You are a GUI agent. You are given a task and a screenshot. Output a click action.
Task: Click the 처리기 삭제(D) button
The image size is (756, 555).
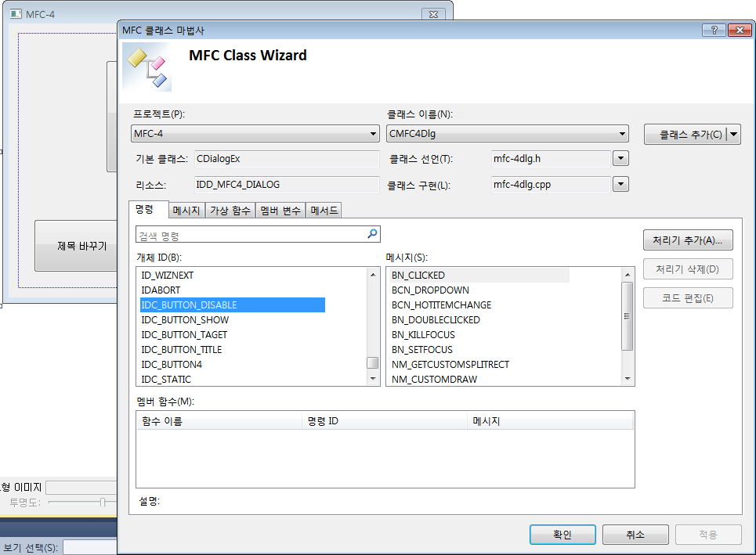tap(688, 268)
